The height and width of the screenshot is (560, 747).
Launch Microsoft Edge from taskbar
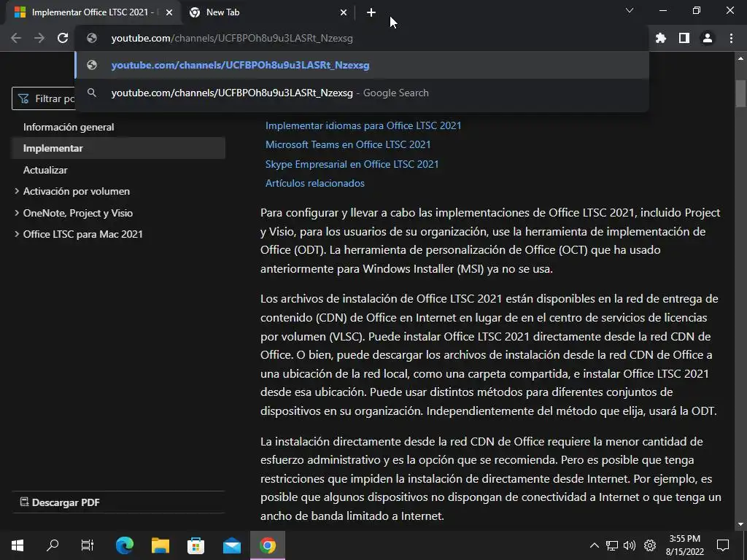coord(125,545)
